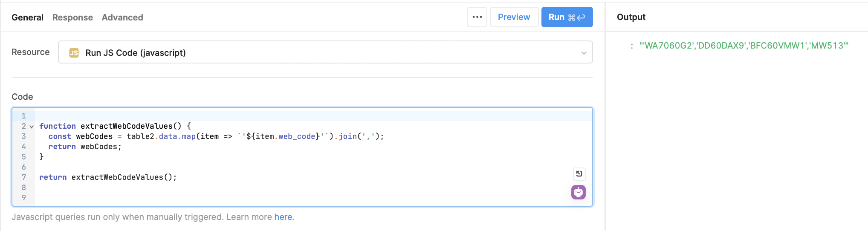Expand the Resource dropdown chevron
Image resolution: width=868 pixels, height=231 pixels.
click(584, 53)
